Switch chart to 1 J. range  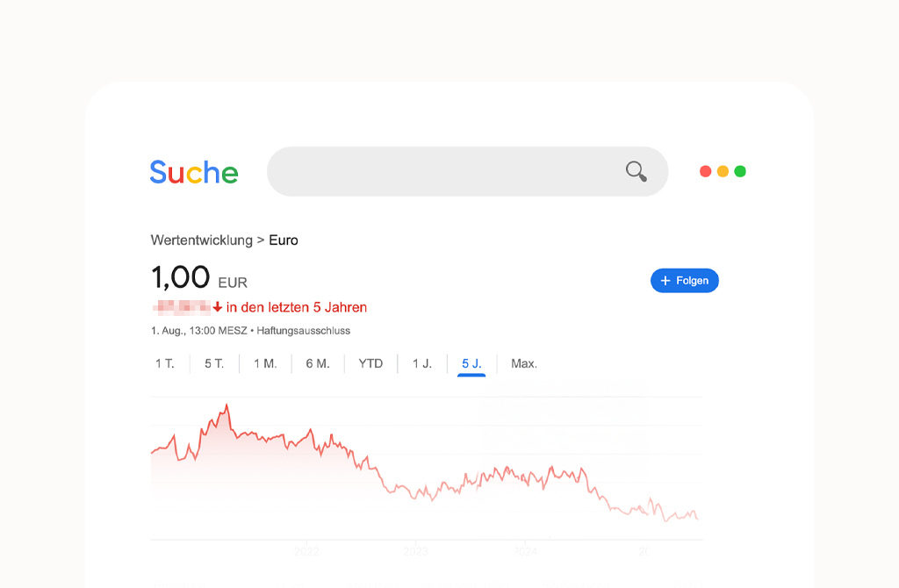pyautogui.click(x=422, y=363)
